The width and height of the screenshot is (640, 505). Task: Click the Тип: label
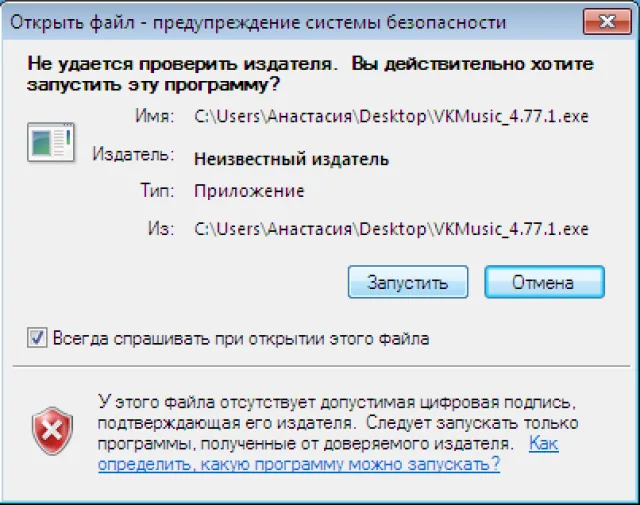click(157, 191)
